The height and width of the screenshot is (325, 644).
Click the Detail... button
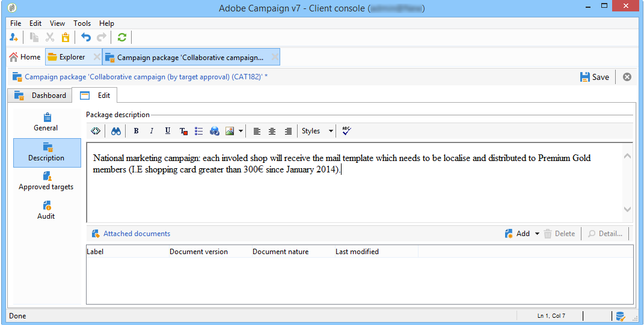click(605, 234)
